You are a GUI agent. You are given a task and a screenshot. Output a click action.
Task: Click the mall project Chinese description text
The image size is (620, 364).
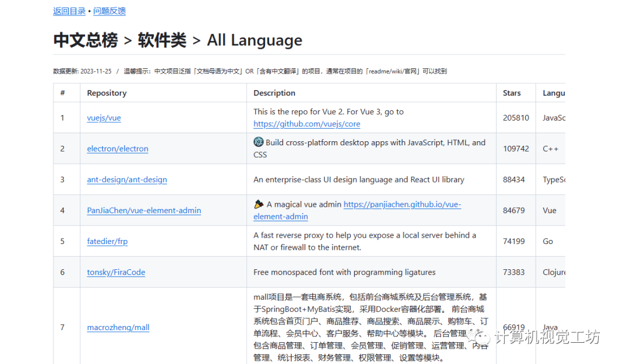pyautogui.click(x=371, y=328)
